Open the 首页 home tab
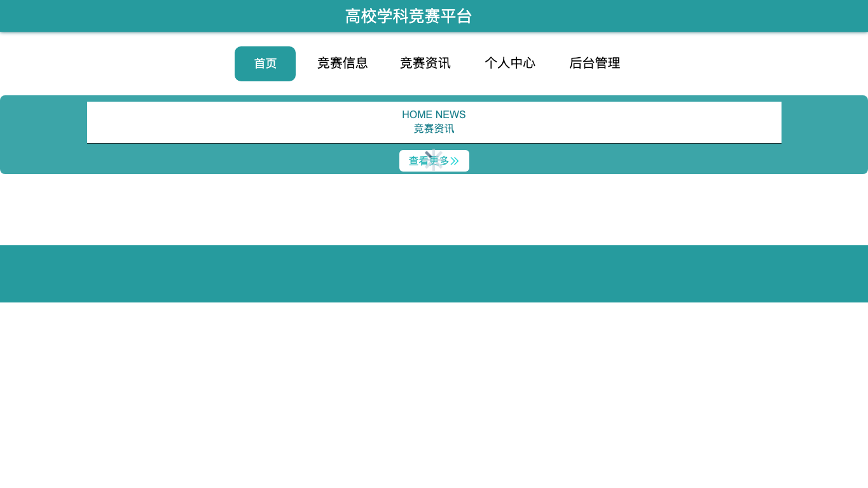Image resolution: width=868 pixels, height=488 pixels. tap(265, 64)
